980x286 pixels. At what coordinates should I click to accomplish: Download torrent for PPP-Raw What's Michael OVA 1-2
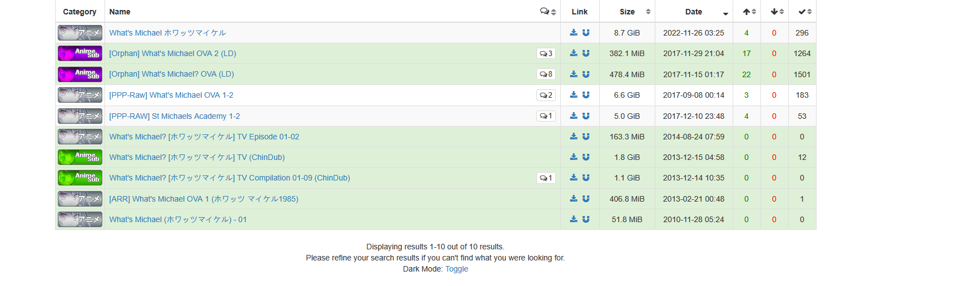[574, 95]
